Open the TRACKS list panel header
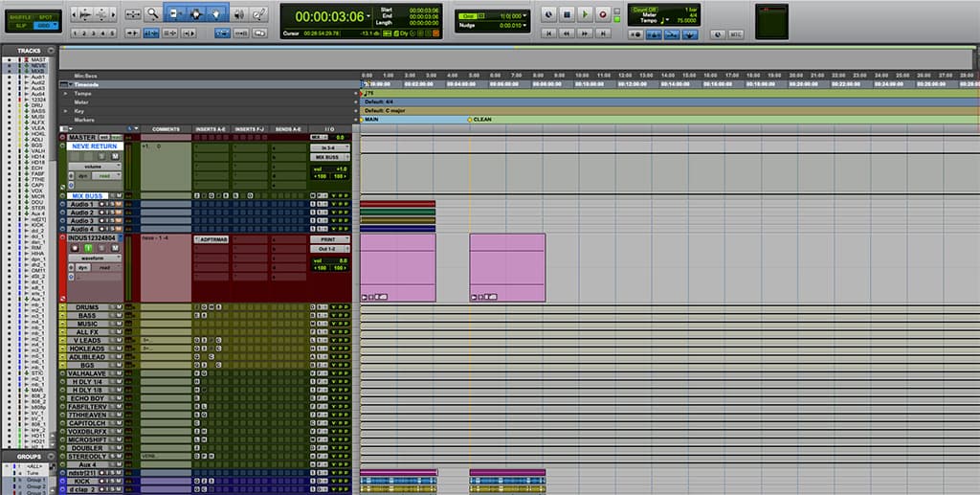This screenshot has height=495, width=980. point(29,51)
